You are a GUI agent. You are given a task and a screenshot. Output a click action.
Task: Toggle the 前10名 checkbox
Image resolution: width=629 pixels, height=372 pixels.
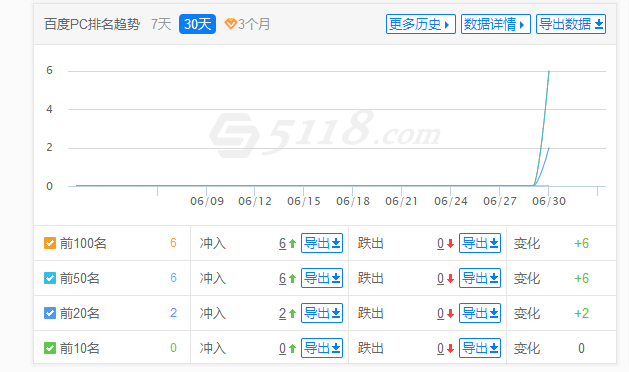pyautogui.click(x=50, y=348)
